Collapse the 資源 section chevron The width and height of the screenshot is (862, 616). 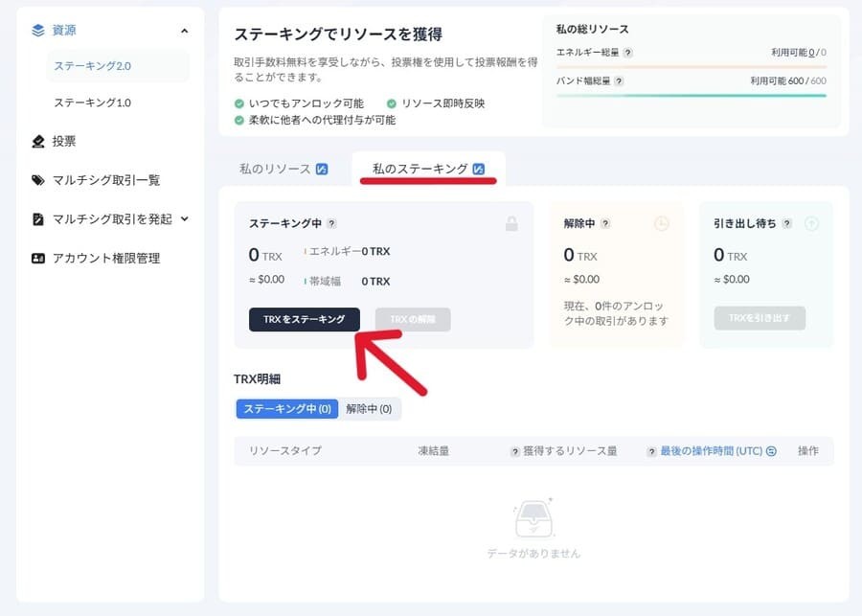tap(184, 31)
